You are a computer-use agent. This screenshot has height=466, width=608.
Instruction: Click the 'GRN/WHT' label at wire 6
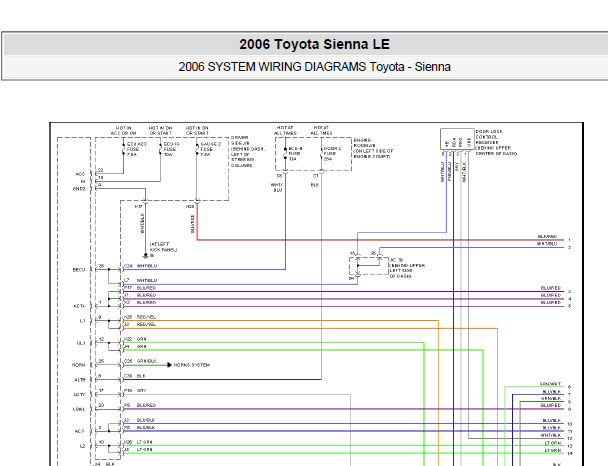coord(550,384)
